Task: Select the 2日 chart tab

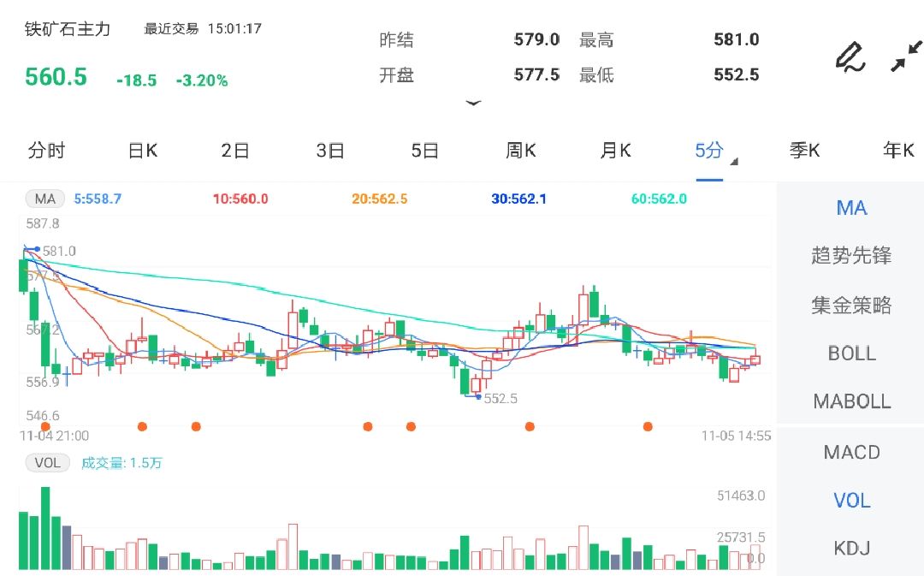Action: click(235, 151)
